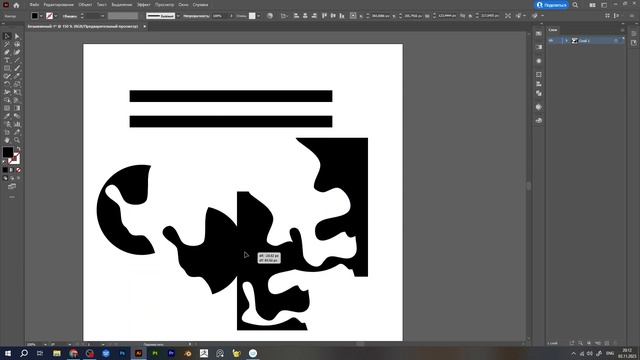Open the Редактирование menu
Viewport: 640px width, 360px height.
pos(58,5)
